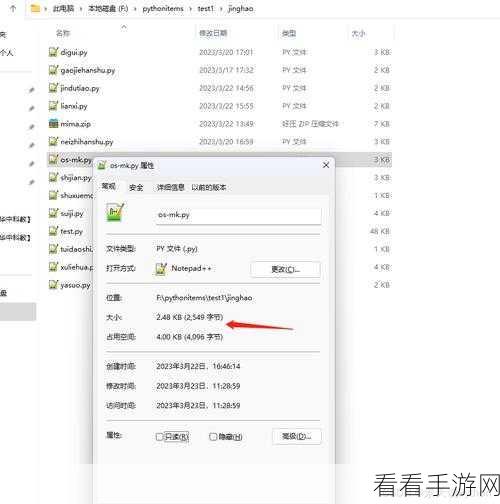Expand breadcrumb chevron after 本地磁盘 (F:)
This screenshot has height=504, width=500.
coord(135,9)
